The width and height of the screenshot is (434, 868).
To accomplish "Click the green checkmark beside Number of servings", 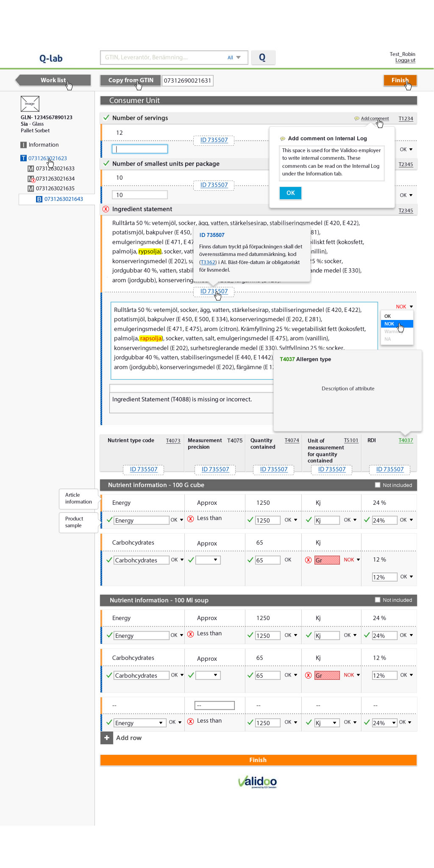I will click(106, 118).
